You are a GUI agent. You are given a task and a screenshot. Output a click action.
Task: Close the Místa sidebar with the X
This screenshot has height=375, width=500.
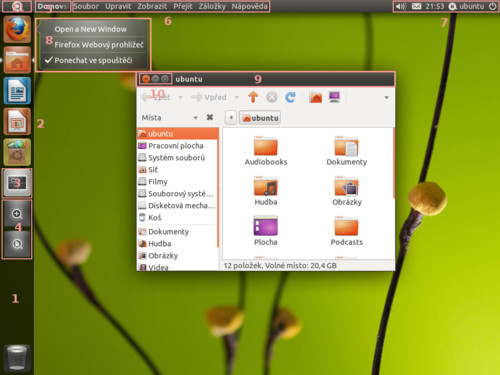point(210,117)
